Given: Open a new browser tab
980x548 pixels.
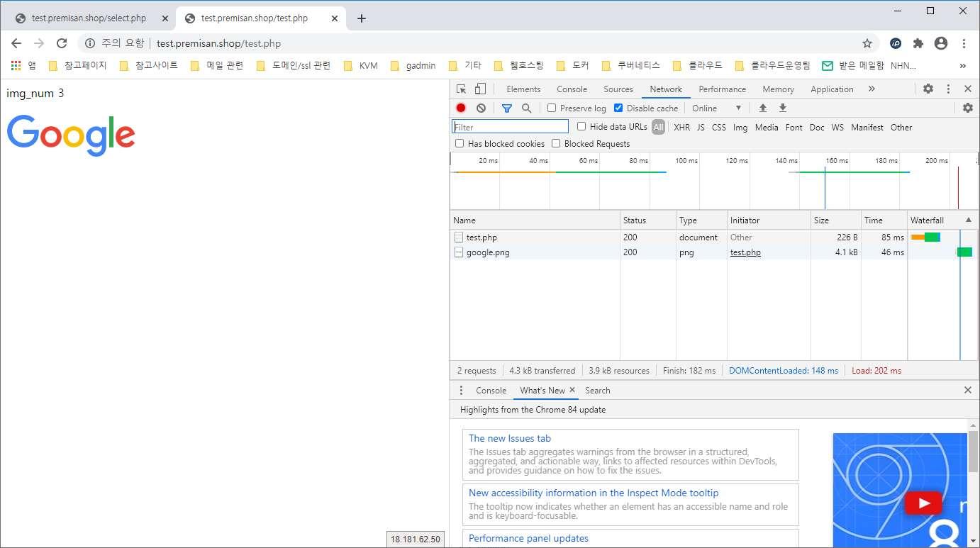Looking at the screenshot, I should pos(362,18).
